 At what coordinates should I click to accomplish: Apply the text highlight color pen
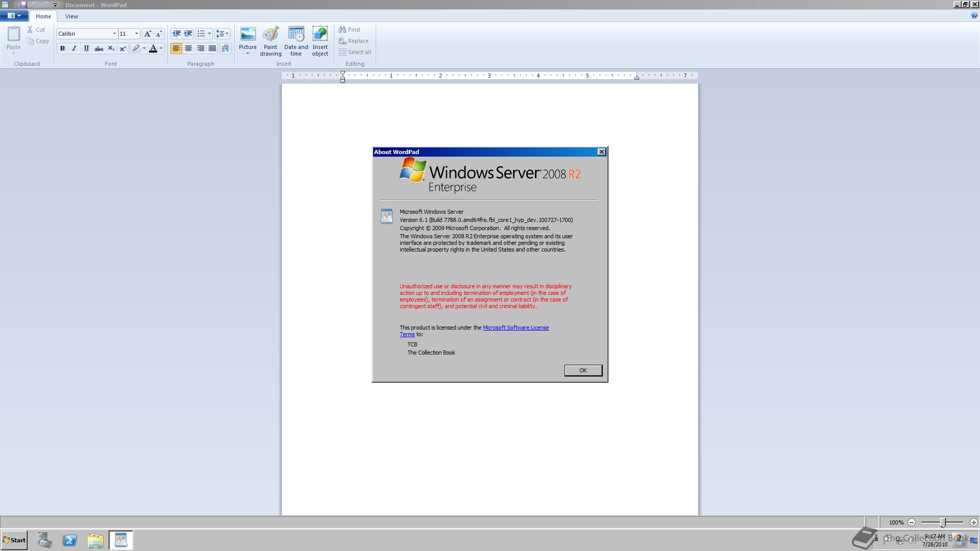(x=136, y=48)
